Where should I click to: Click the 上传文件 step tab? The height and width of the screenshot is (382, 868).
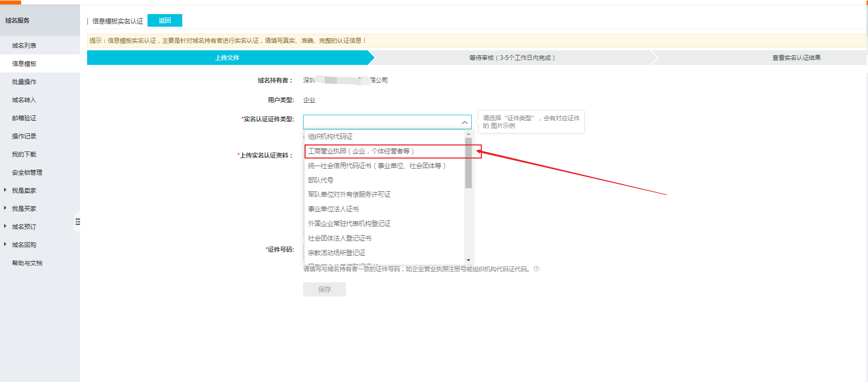coord(228,58)
